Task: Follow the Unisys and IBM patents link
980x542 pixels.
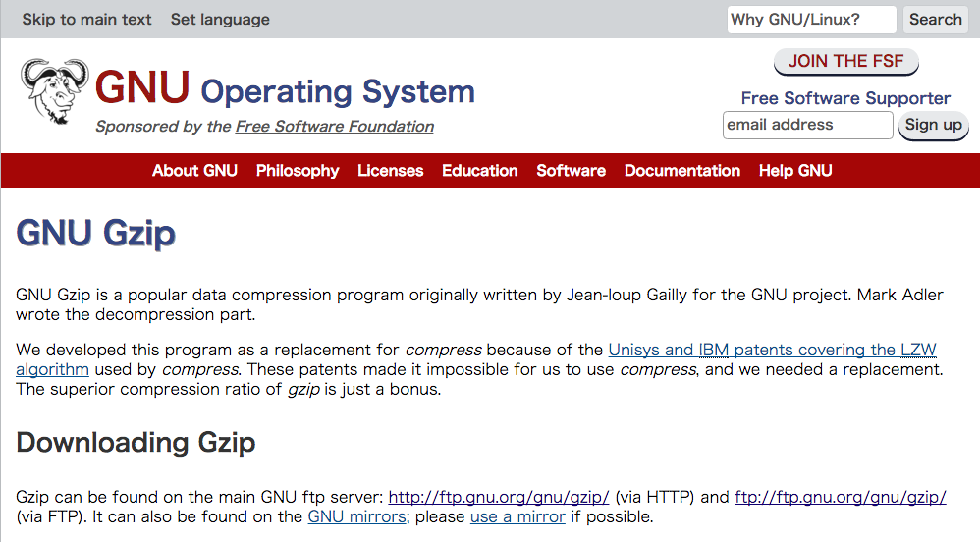Action: (772, 351)
